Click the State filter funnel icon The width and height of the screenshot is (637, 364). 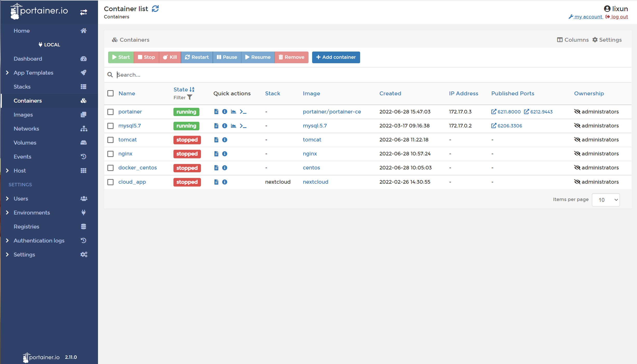click(x=190, y=97)
